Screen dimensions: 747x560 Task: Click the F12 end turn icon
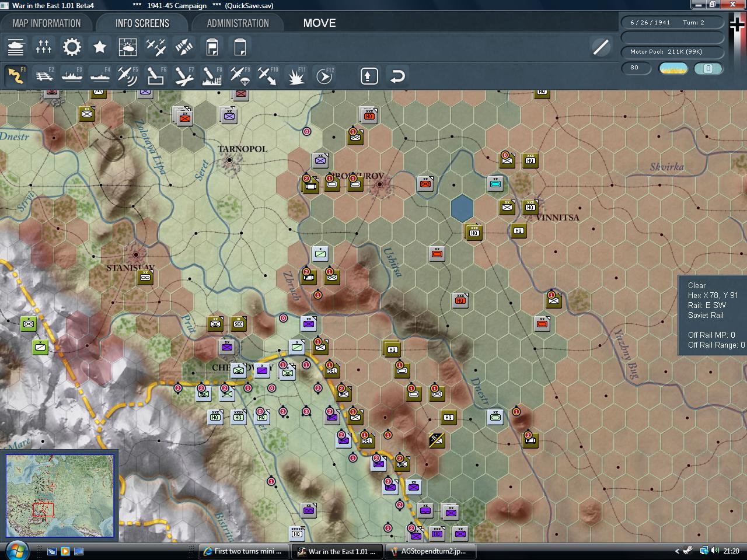tap(324, 76)
